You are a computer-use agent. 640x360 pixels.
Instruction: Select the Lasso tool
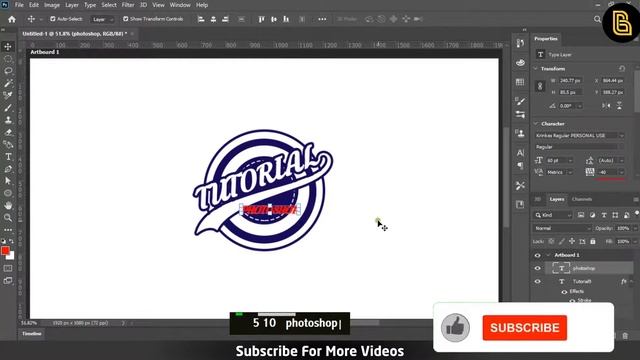click(x=8, y=71)
